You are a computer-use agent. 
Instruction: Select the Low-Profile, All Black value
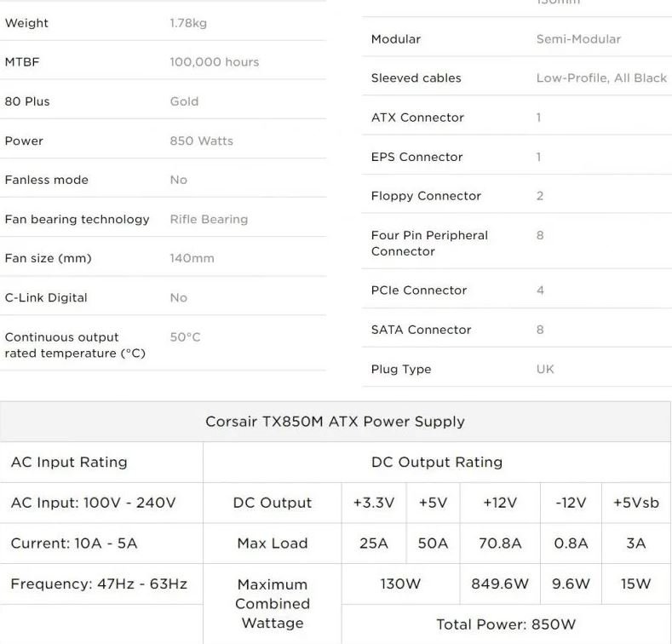(x=601, y=78)
